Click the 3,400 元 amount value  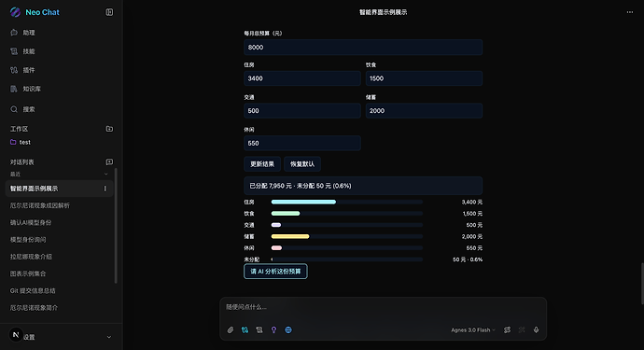point(472,203)
